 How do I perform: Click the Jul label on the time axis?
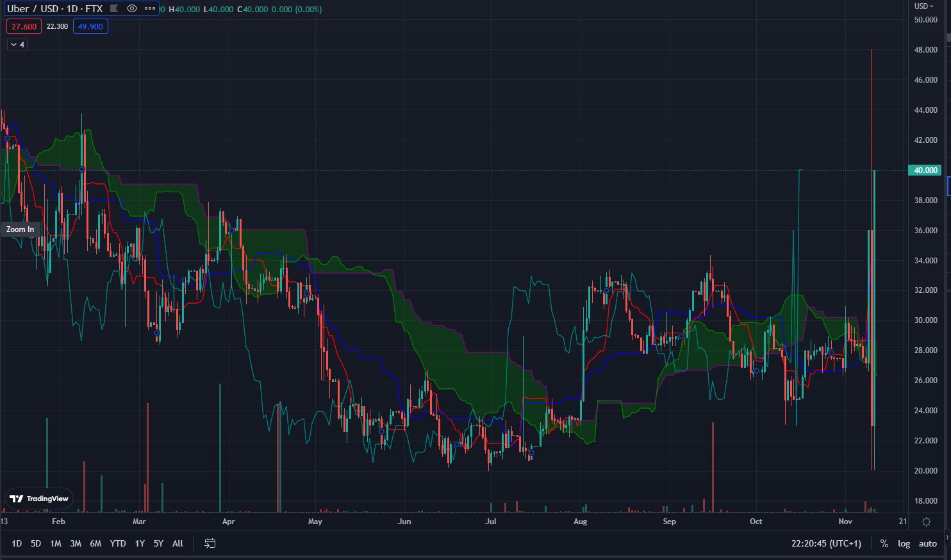click(x=490, y=522)
